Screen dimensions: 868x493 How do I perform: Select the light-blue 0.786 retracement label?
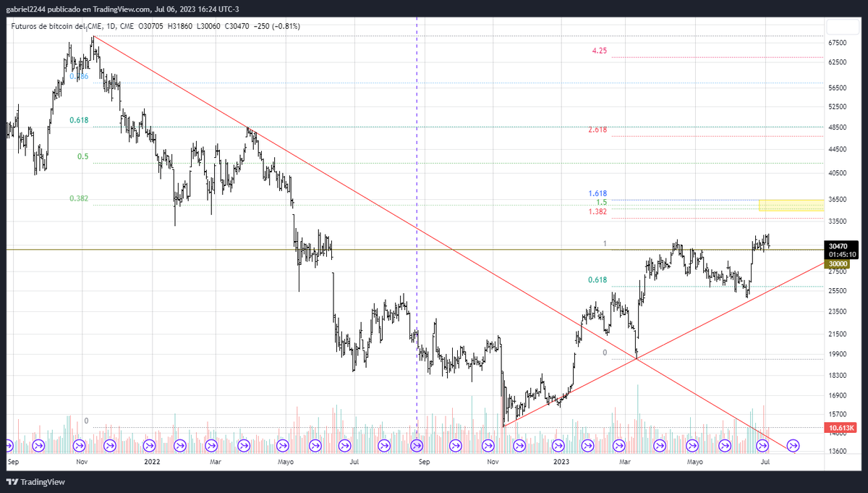pyautogui.click(x=79, y=76)
